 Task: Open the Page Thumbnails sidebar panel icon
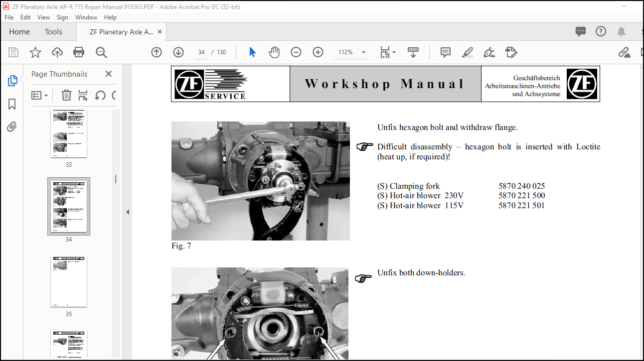coord(12,81)
